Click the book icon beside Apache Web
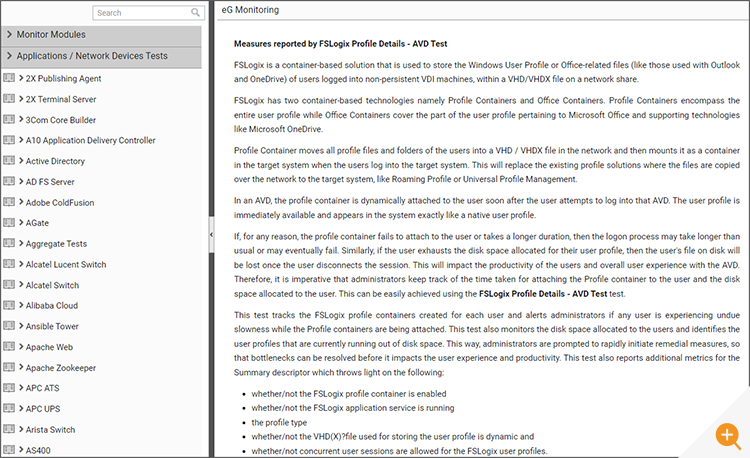750x458 pixels. (9, 346)
